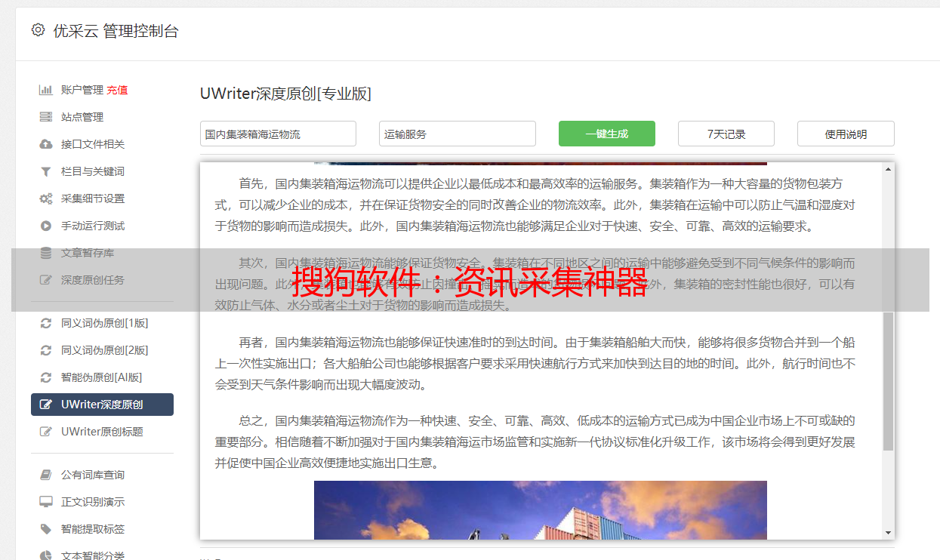Viewport: 940px width, 560px height.
Task: Click the cloud upload icon next to 接口文件相关
Action: pyautogui.click(x=46, y=144)
